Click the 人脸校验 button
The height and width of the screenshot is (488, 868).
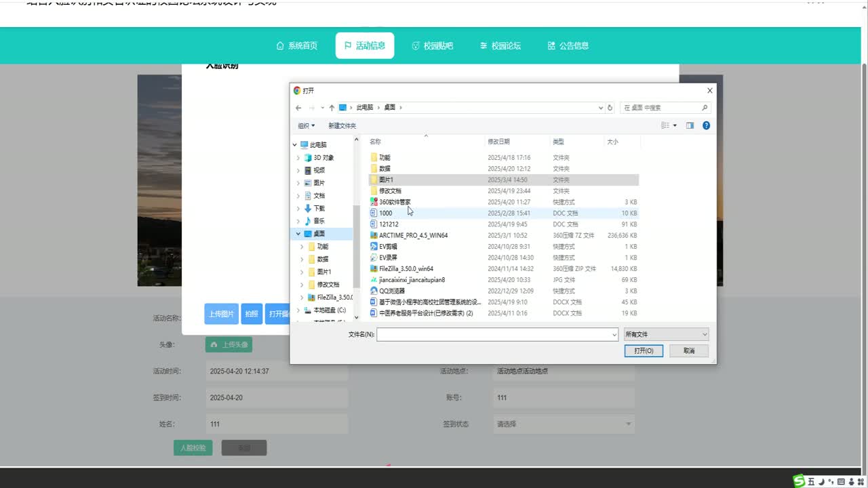(193, 448)
